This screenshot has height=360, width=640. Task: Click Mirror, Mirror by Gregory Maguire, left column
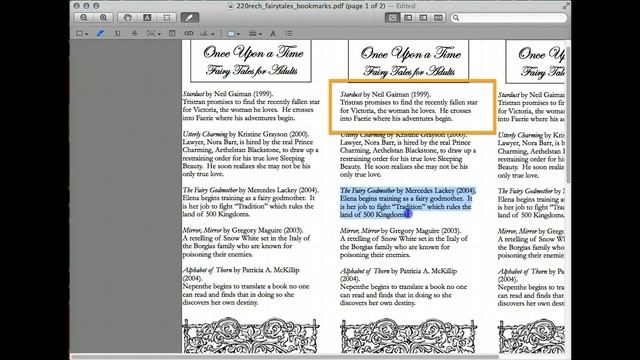(x=242, y=230)
